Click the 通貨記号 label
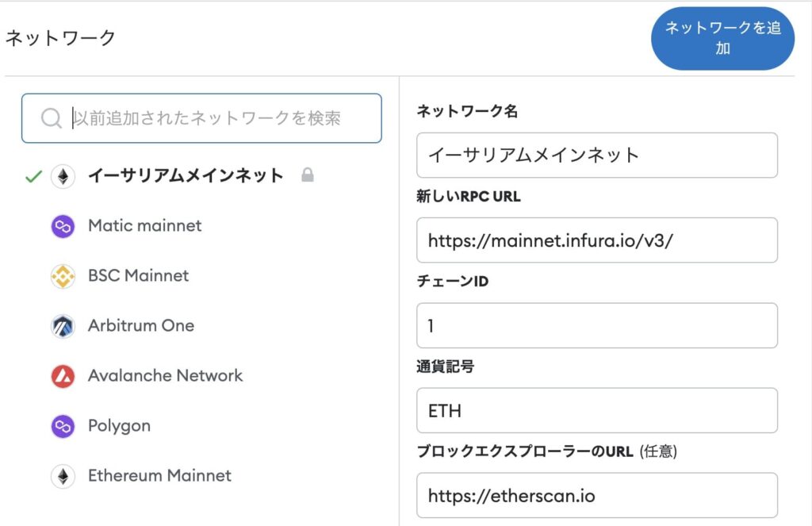Viewport: 812px width, 526px height. point(446,367)
